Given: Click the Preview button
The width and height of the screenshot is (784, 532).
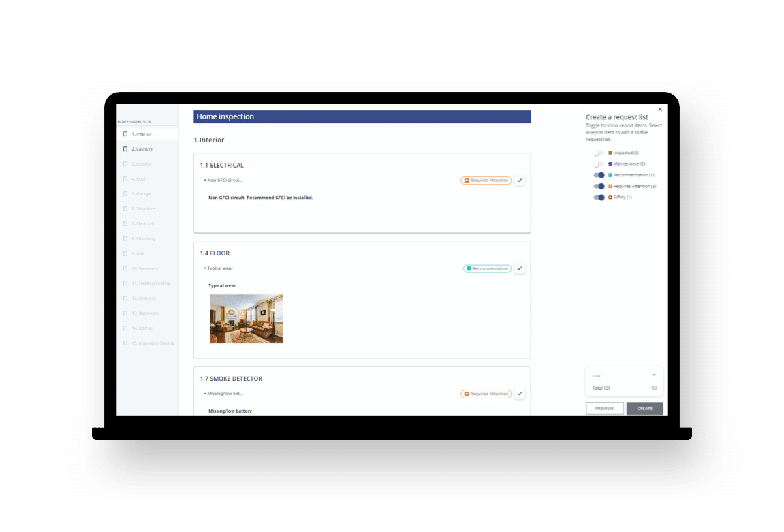Looking at the screenshot, I should 604,409.
